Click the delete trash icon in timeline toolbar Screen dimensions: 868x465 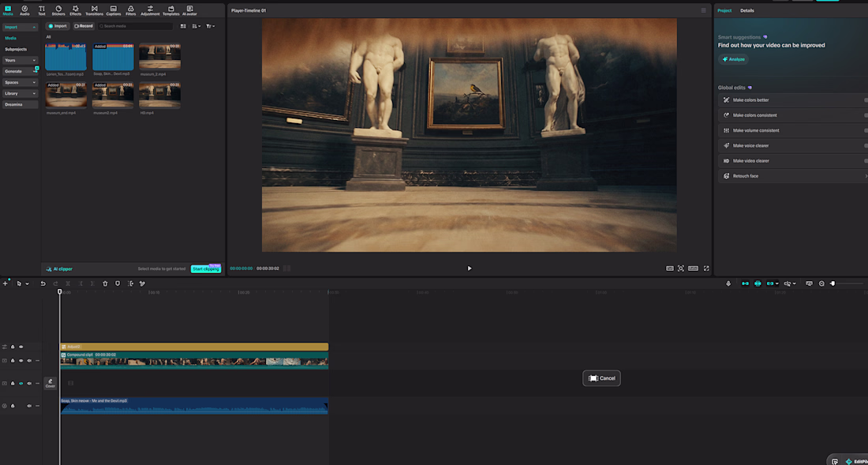pyautogui.click(x=105, y=283)
